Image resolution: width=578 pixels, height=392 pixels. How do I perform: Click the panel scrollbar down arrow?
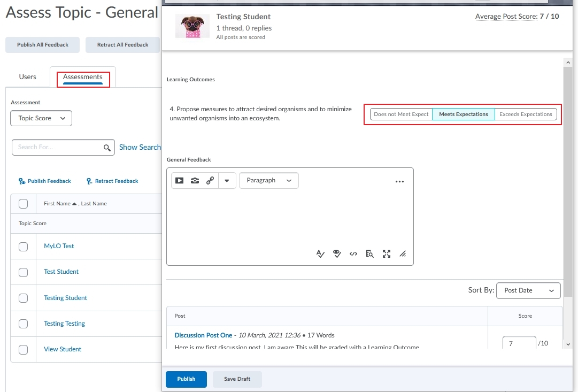568,344
